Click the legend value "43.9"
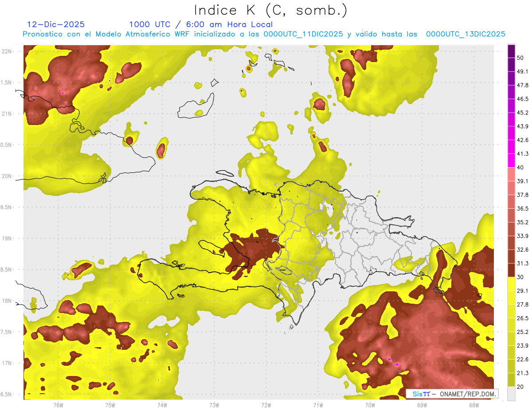Screen dimensions: 532x411 click(x=523, y=127)
